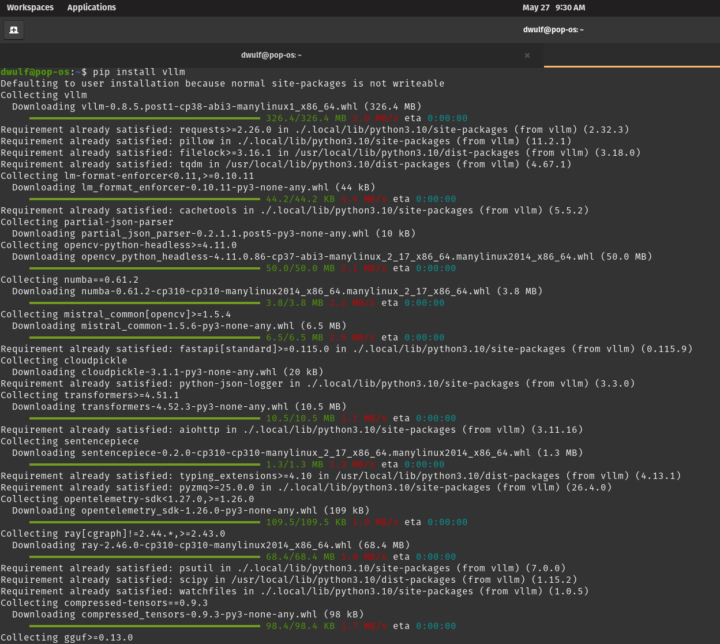Screen dimensions: 720x644
Task: Click the sentencepiece-0.2.0-cp310 download line
Action: click(298, 453)
